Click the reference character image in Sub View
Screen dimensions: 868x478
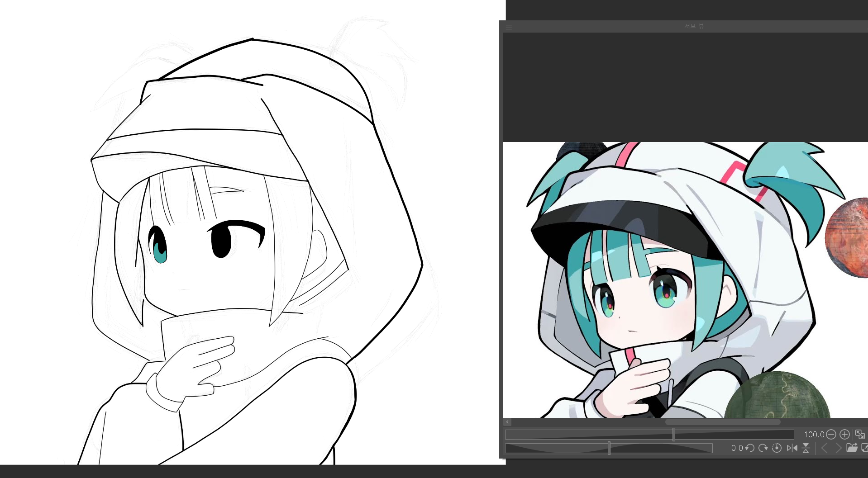click(685, 280)
